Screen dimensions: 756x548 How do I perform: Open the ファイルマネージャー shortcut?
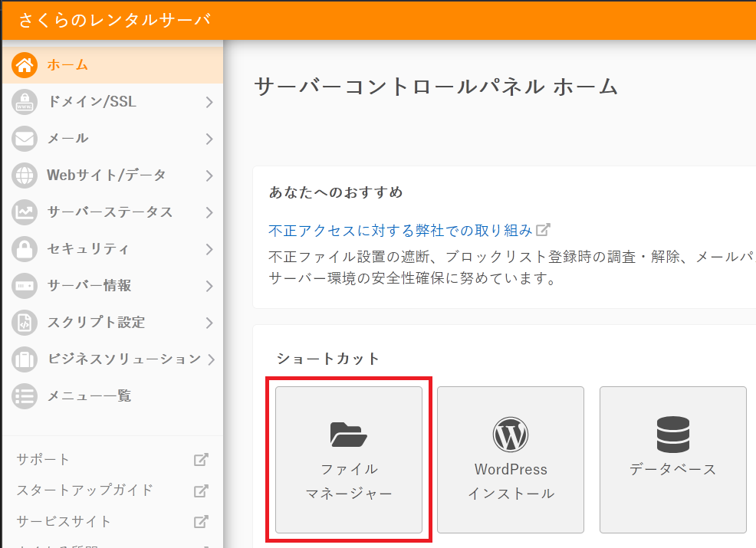pyautogui.click(x=349, y=459)
